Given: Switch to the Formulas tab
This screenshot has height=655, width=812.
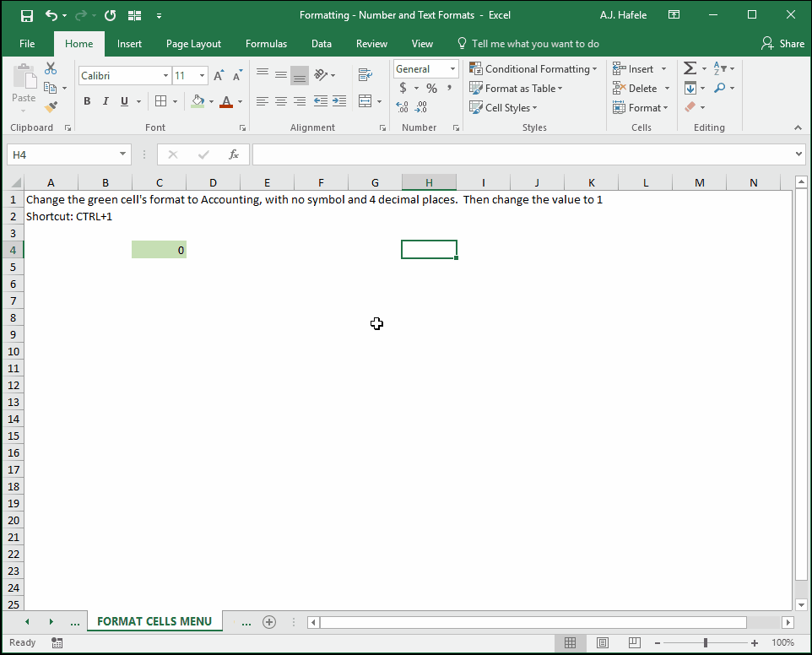Looking at the screenshot, I should 266,44.
